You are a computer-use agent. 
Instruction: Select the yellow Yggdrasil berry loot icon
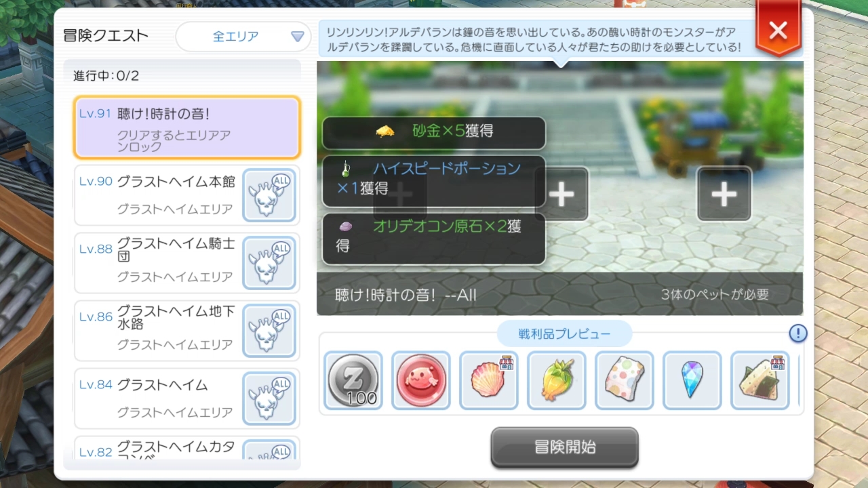click(557, 380)
